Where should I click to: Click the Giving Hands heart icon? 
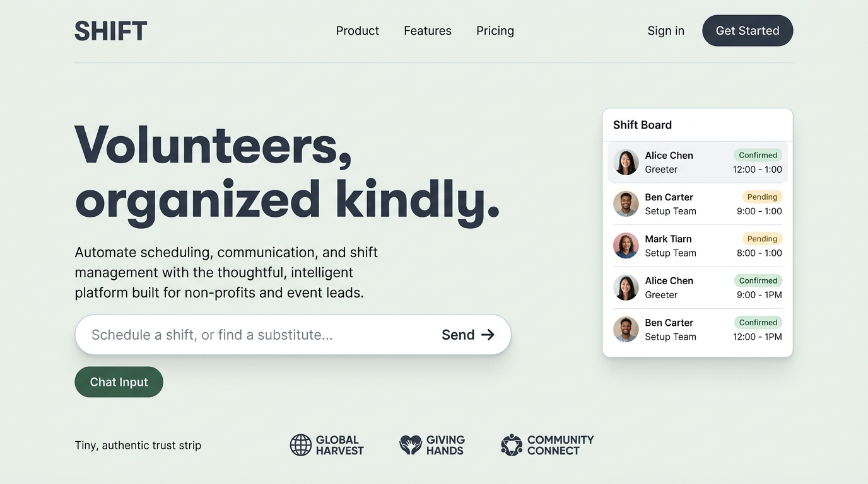click(x=411, y=445)
